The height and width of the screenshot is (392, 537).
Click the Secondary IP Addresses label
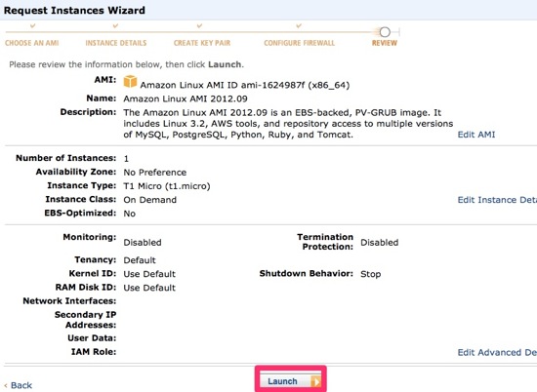point(86,320)
